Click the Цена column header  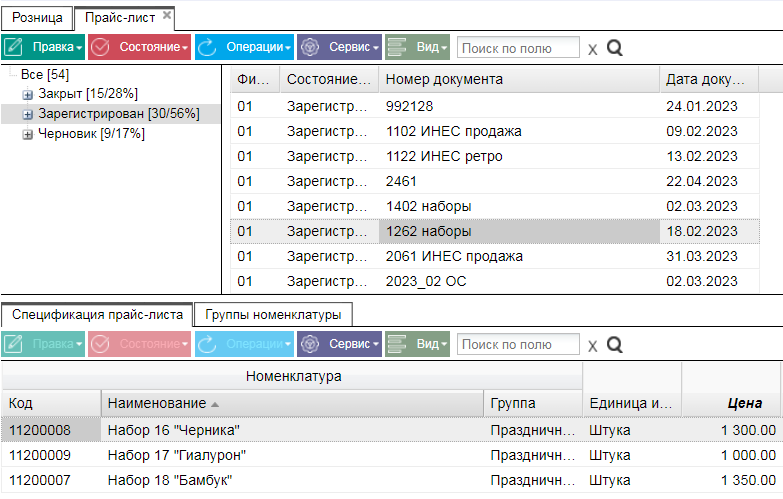point(731,403)
